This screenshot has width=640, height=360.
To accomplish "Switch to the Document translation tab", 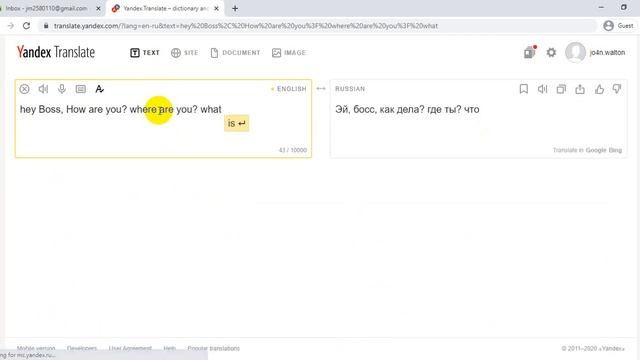I will pyautogui.click(x=235, y=53).
